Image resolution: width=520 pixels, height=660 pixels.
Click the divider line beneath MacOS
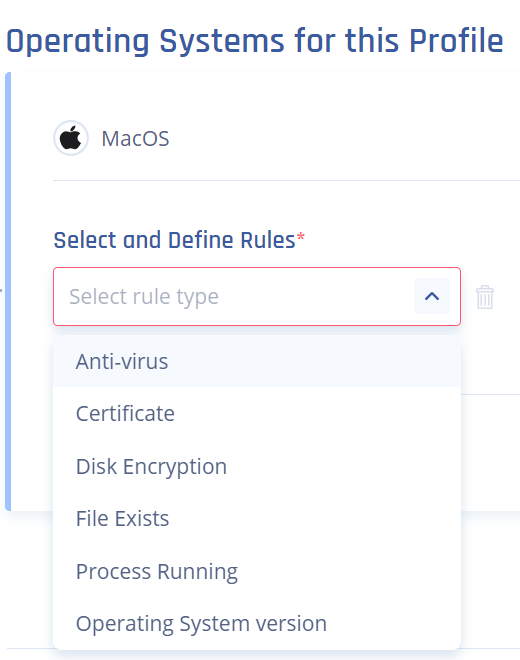286,181
